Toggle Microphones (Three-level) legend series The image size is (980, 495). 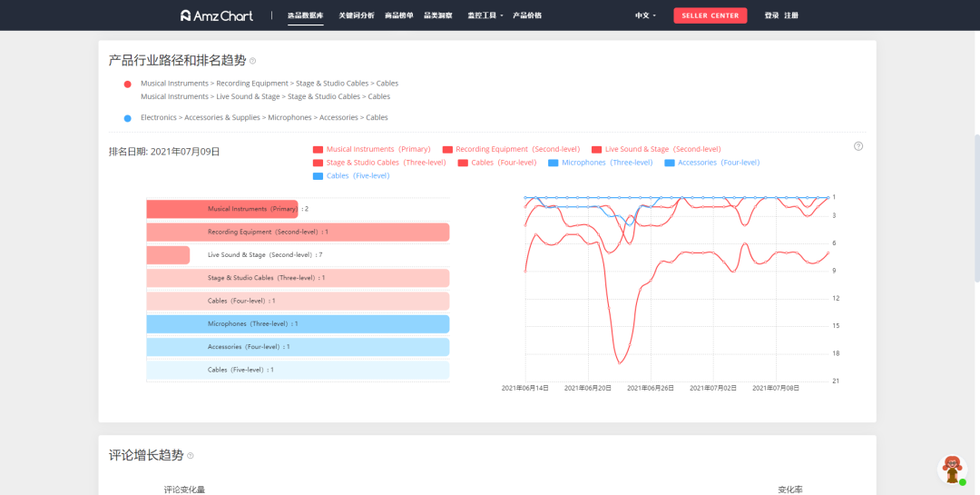click(600, 163)
